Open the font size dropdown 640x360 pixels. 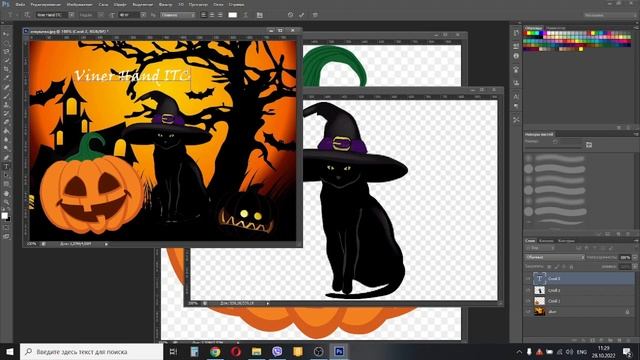pos(143,15)
